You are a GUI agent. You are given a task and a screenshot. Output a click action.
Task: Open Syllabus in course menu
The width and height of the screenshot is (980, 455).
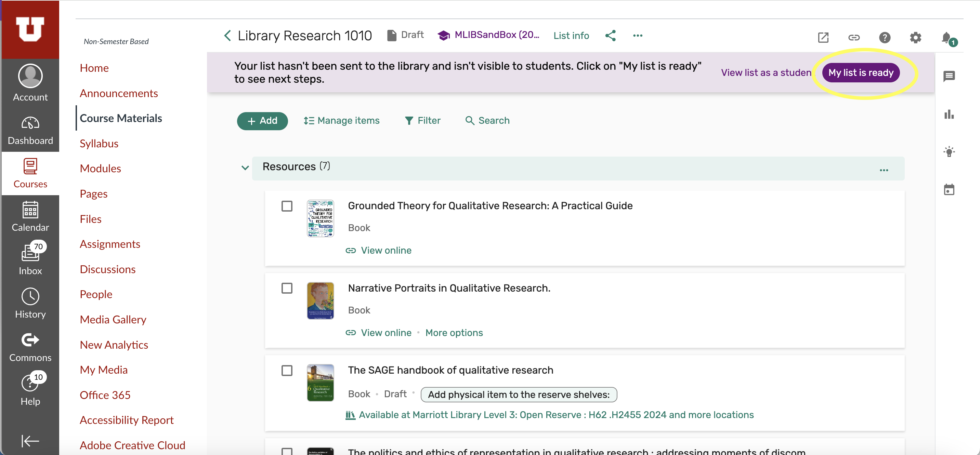pyautogui.click(x=99, y=144)
